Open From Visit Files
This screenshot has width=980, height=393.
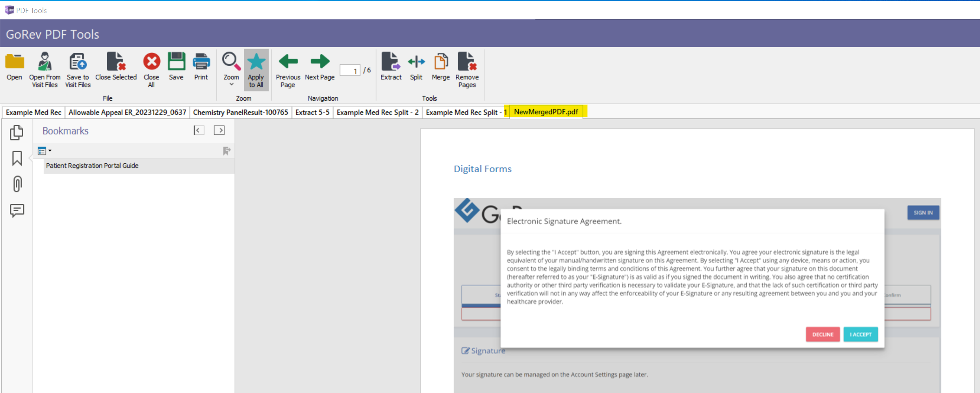(x=45, y=70)
